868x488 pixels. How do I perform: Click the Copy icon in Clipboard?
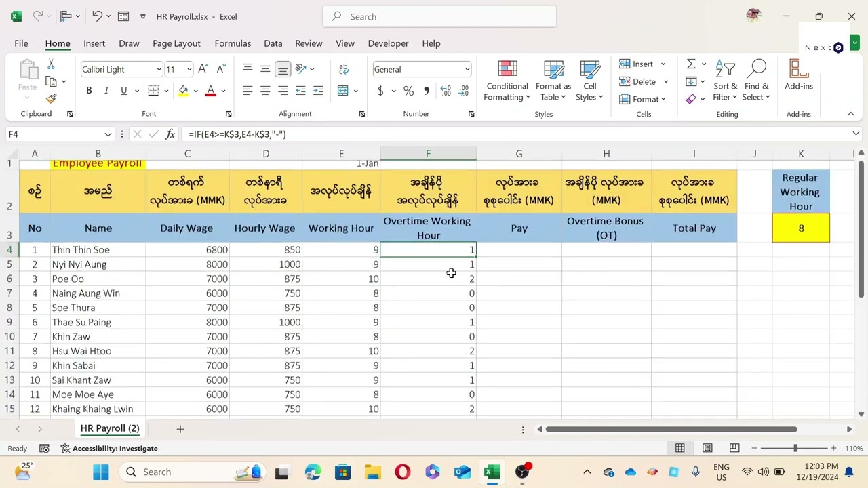pos(51,81)
